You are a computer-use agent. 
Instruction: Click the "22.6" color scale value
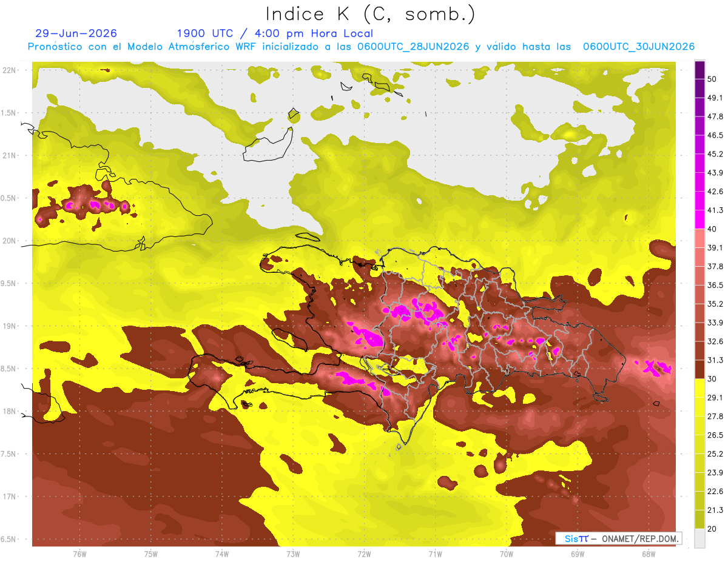[715, 491]
